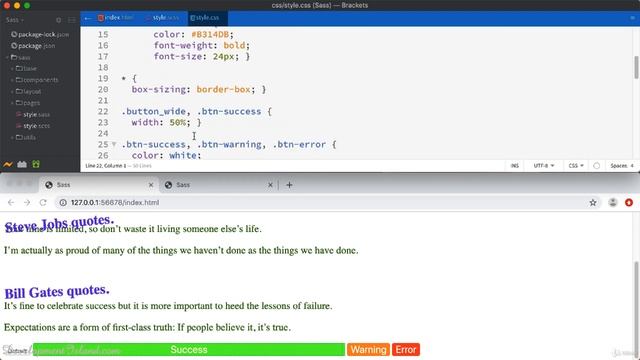Click the linting status circle indicator
Image resolution: width=640 pixels, height=360 pixels.
pyautogui.click(x=596, y=166)
